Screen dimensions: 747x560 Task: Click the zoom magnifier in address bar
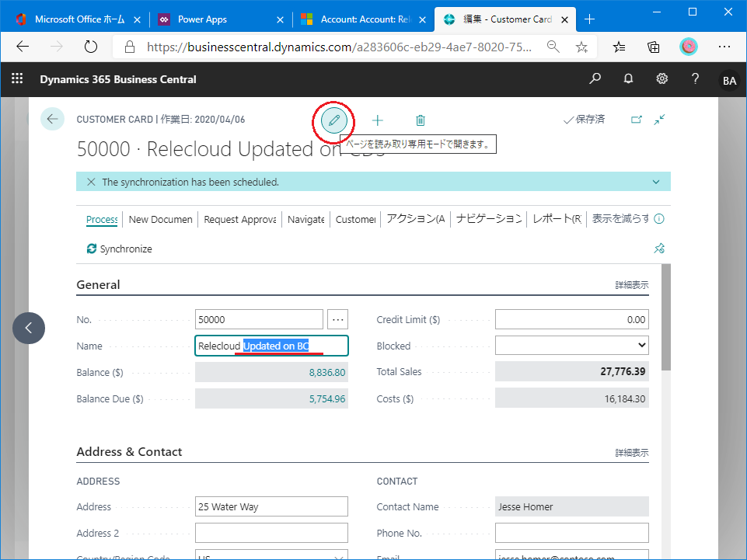click(x=553, y=47)
